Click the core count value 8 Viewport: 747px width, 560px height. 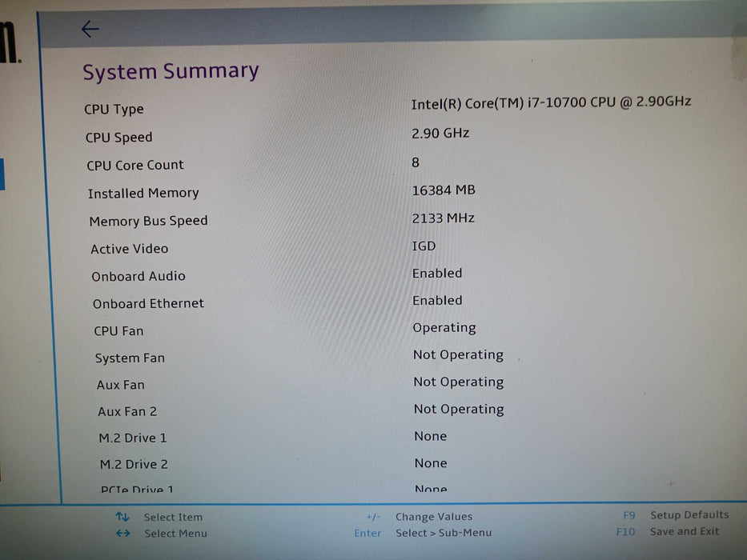[416, 162]
